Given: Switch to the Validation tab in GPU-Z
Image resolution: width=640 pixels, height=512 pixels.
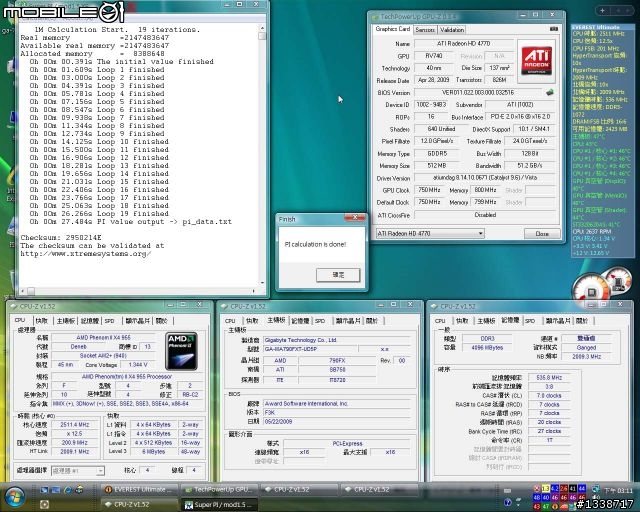Looking at the screenshot, I should click(x=452, y=30).
